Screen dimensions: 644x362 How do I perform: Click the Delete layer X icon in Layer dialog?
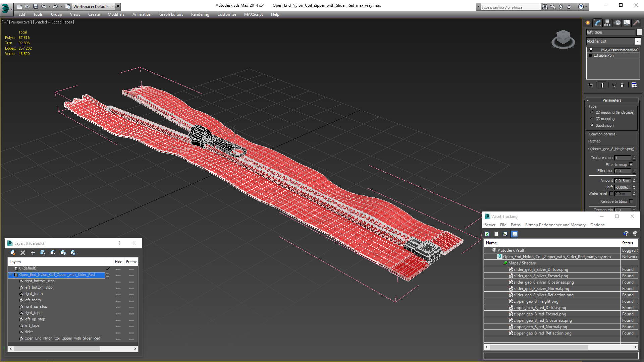tap(23, 253)
